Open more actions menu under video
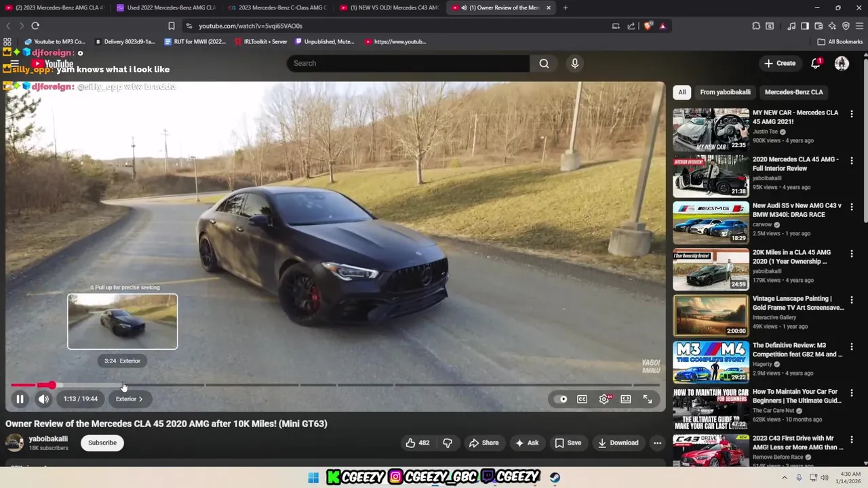This screenshot has height=488, width=868. click(x=657, y=443)
